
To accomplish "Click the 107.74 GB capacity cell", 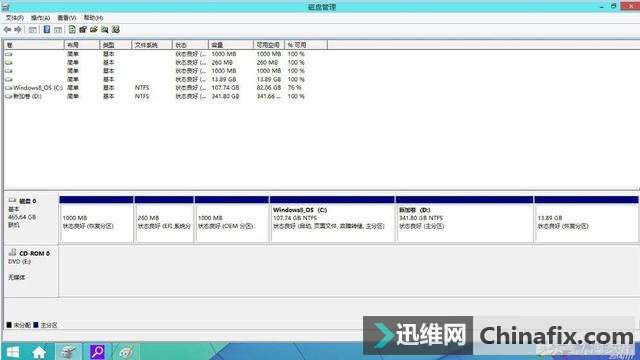I will click(225, 88).
